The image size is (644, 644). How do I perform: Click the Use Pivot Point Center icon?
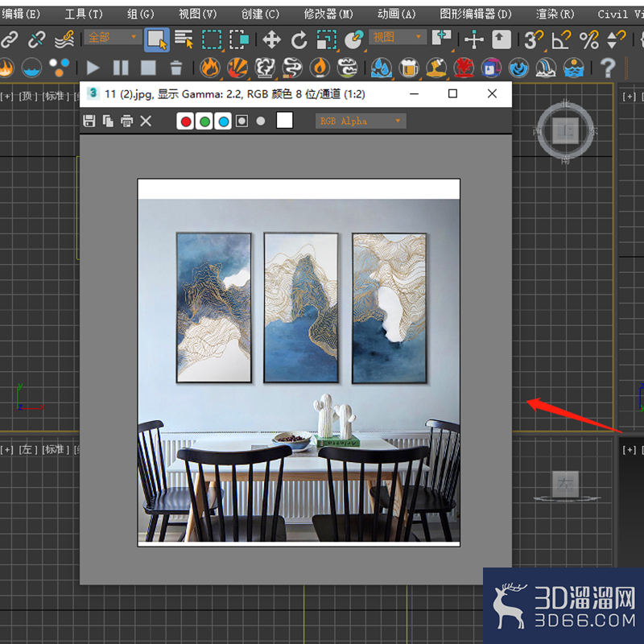coord(441,39)
